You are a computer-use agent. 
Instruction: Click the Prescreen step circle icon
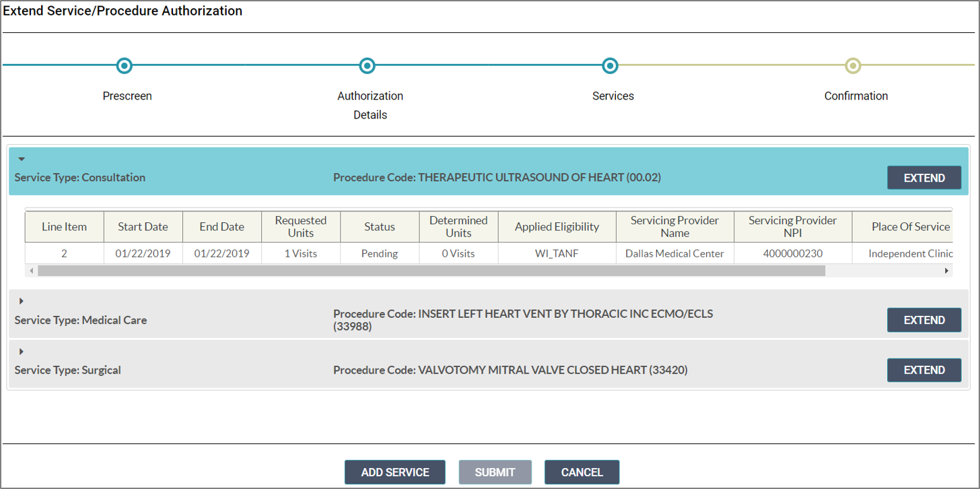coord(124,65)
